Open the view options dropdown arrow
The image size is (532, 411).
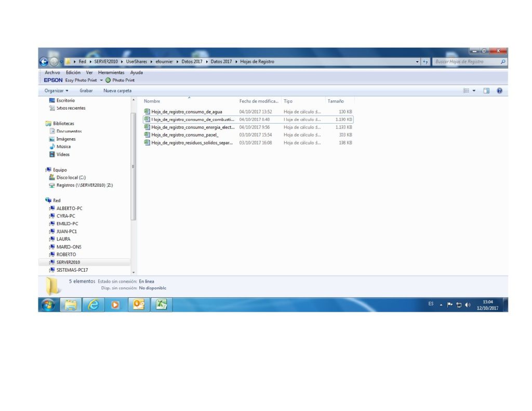point(474,90)
